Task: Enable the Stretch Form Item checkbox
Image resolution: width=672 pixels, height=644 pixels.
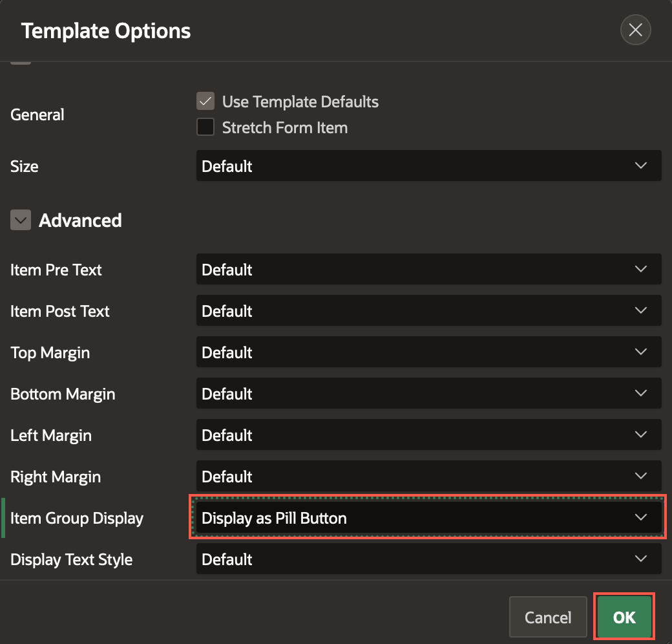Action: coord(205,127)
